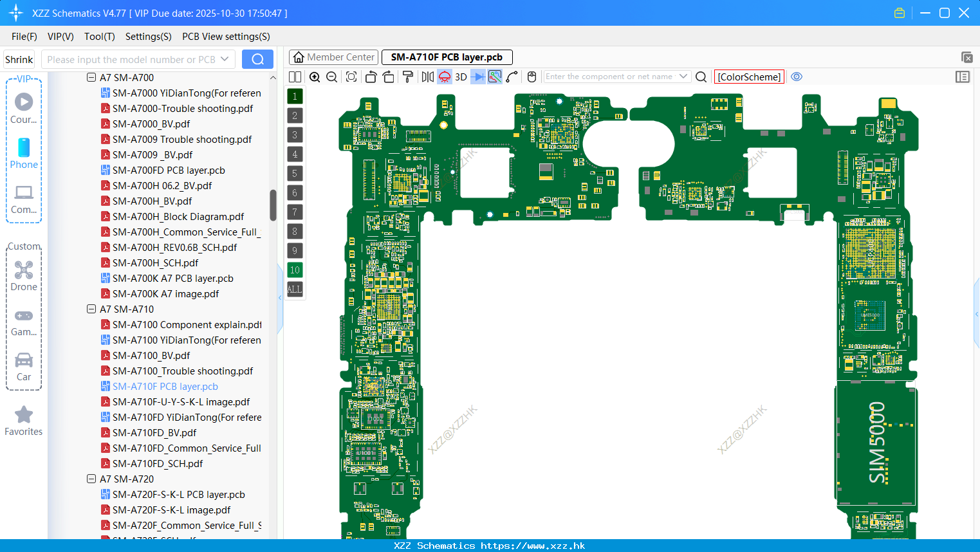Viewport: 980px width, 552px height.
Task: Open SM-A710FD_SCH.pdf
Action: click(157, 463)
